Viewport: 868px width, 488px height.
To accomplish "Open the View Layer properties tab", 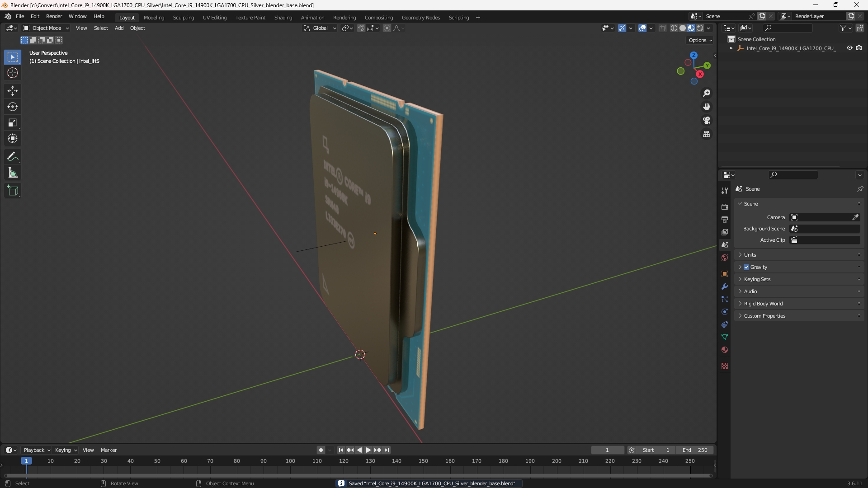I will pos(725,232).
